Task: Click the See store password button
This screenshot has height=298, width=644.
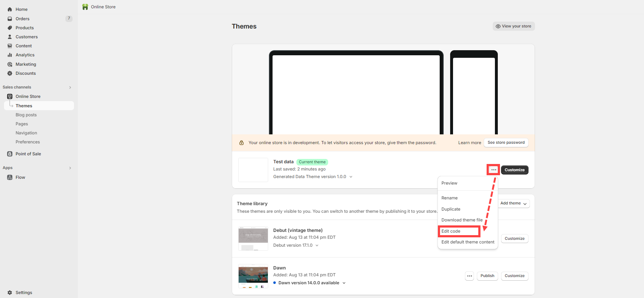Action: [x=506, y=143]
